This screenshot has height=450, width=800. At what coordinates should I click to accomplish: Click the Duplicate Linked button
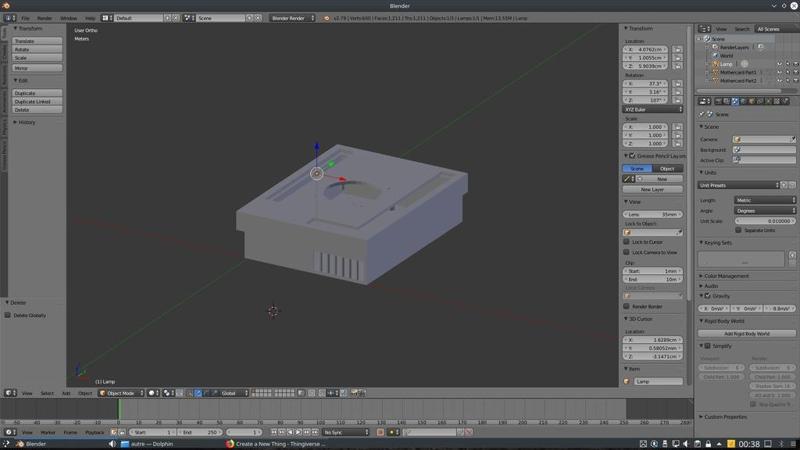(37, 102)
